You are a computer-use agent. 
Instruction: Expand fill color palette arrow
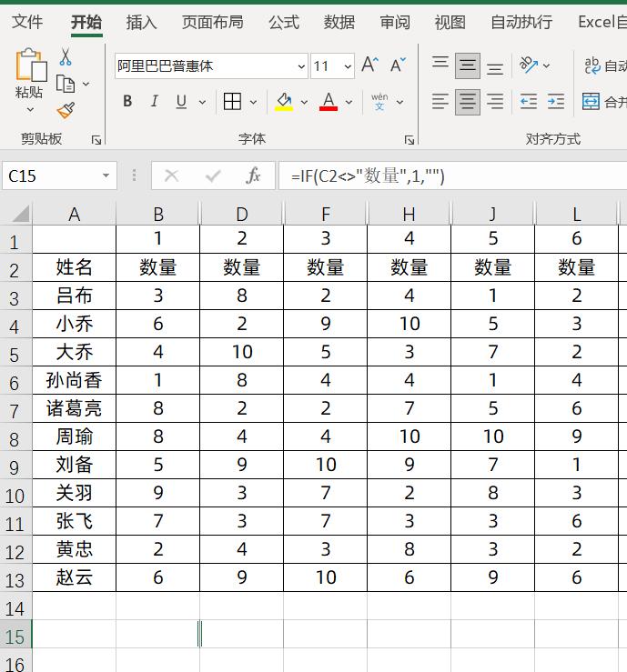(304, 102)
